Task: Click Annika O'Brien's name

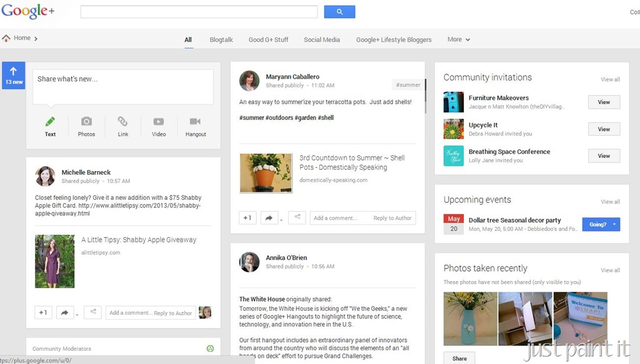Action: [286, 258]
